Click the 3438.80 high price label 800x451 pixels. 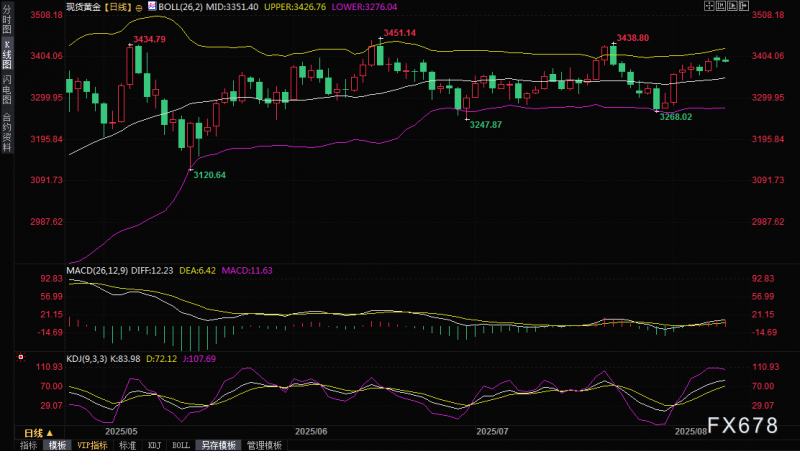pos(633,38)
